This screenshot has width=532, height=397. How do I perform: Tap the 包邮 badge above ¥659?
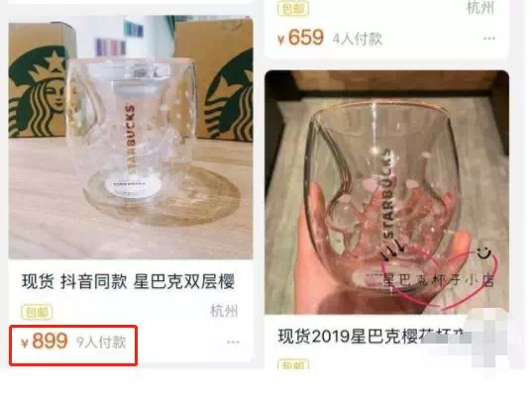[x=293, y=8]
